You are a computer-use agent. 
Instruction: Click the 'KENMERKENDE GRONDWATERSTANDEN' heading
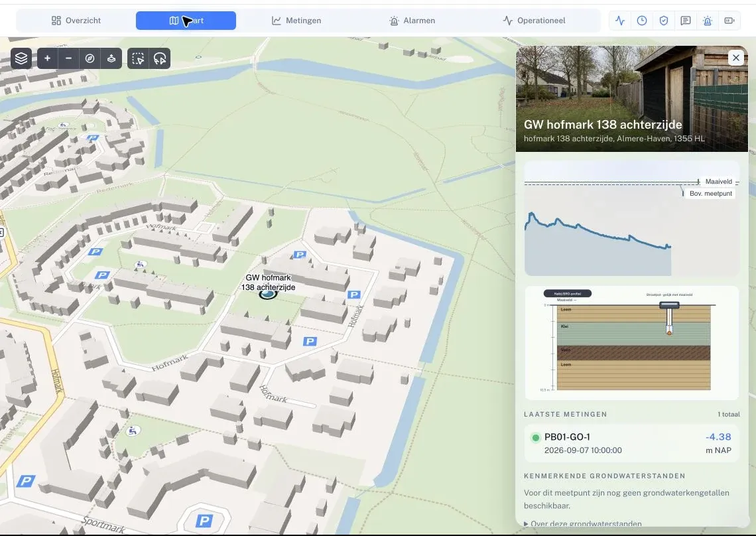605,476
